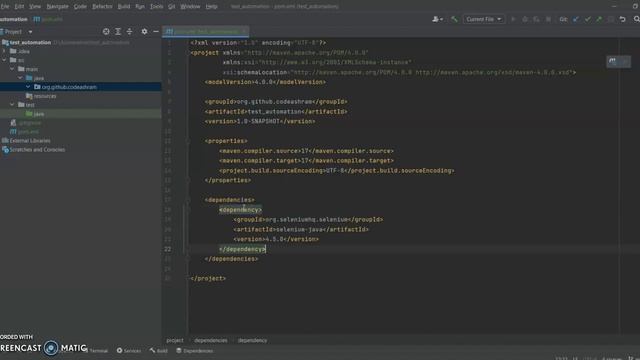Viewport: 640px width, 360px height.
Task: Select test_automation project root node
Action: click(30, 42)
